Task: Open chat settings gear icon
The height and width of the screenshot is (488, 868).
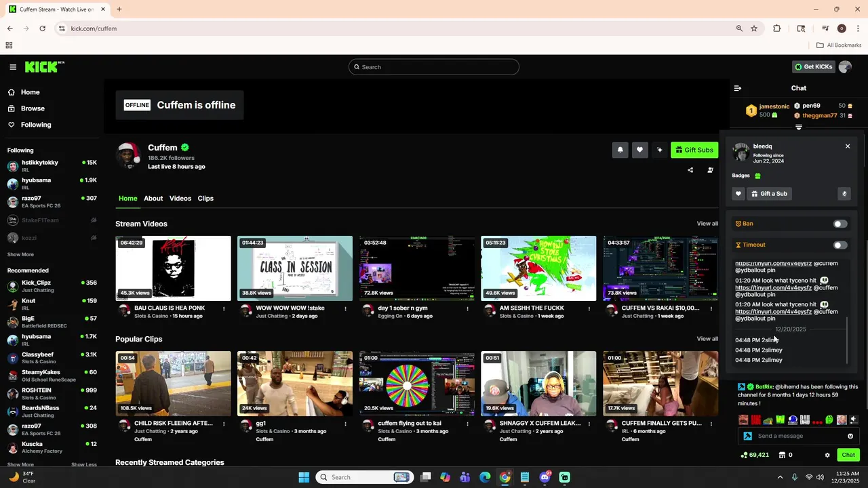Action: tap(827, 455)
